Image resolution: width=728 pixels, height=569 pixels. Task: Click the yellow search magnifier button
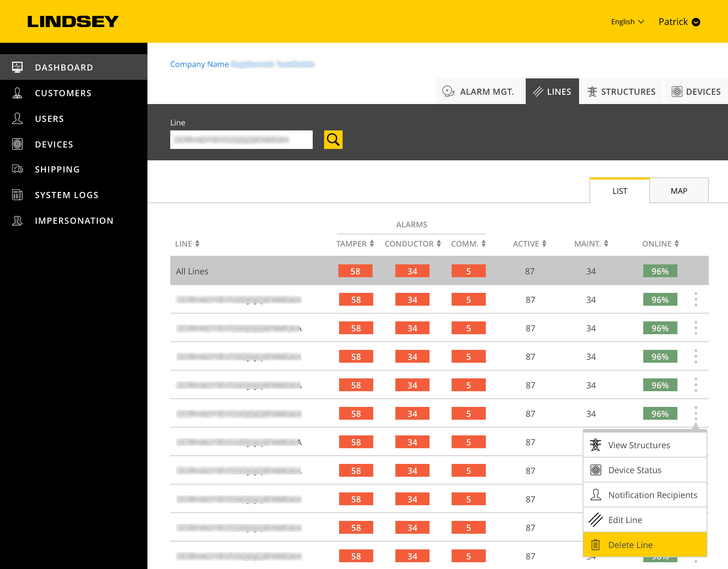point(333,139)
